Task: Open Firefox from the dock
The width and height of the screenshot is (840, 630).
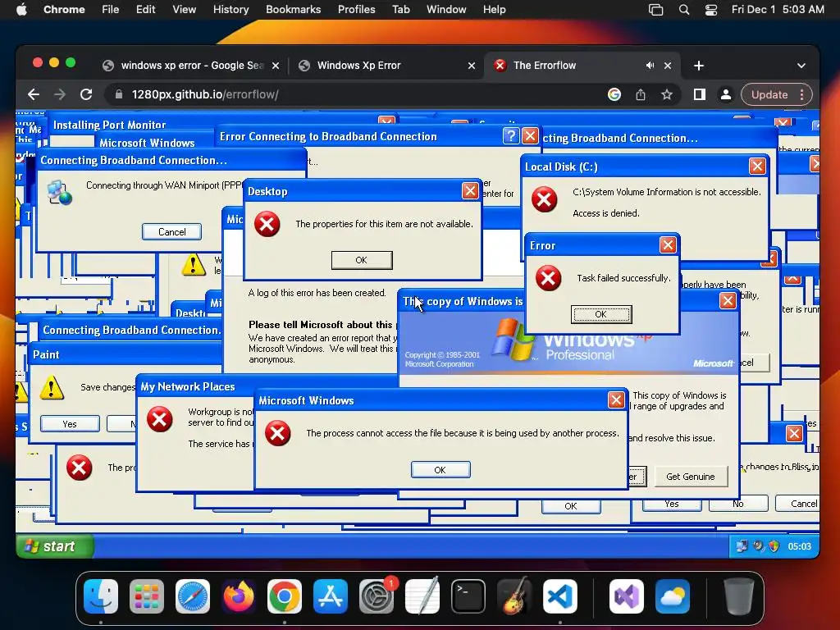Action: click(239, 596)
